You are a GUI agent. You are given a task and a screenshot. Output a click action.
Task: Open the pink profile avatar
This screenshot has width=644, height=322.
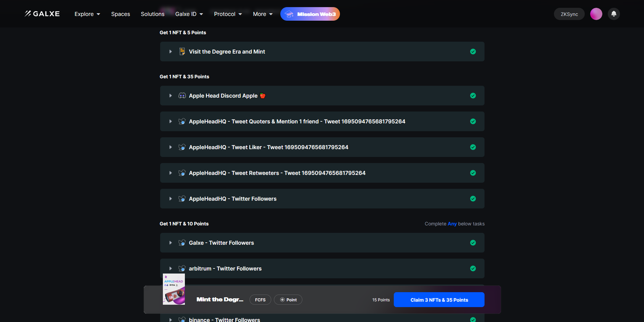[x=596, y=14]
